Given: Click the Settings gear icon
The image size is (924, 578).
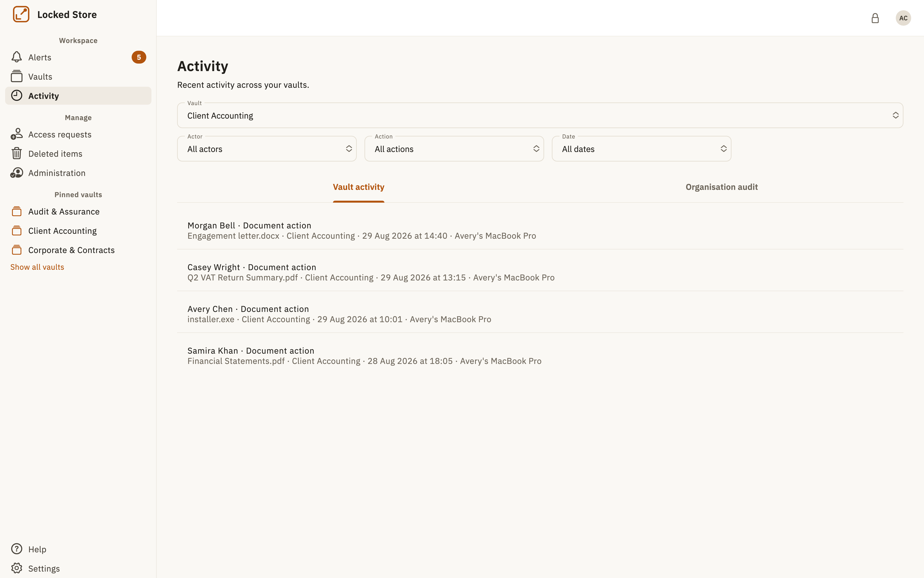Looking at the screenshot, I should [16, 568].
